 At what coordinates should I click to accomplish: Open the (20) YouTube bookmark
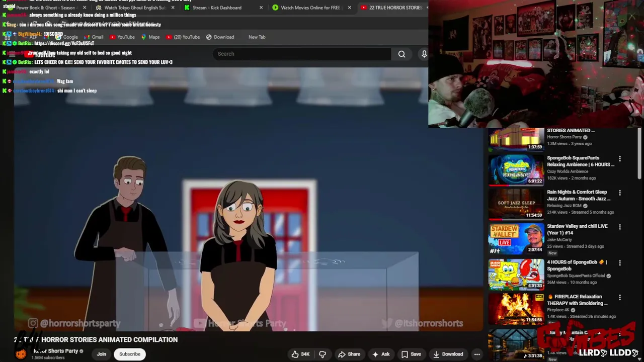point(183,37)
